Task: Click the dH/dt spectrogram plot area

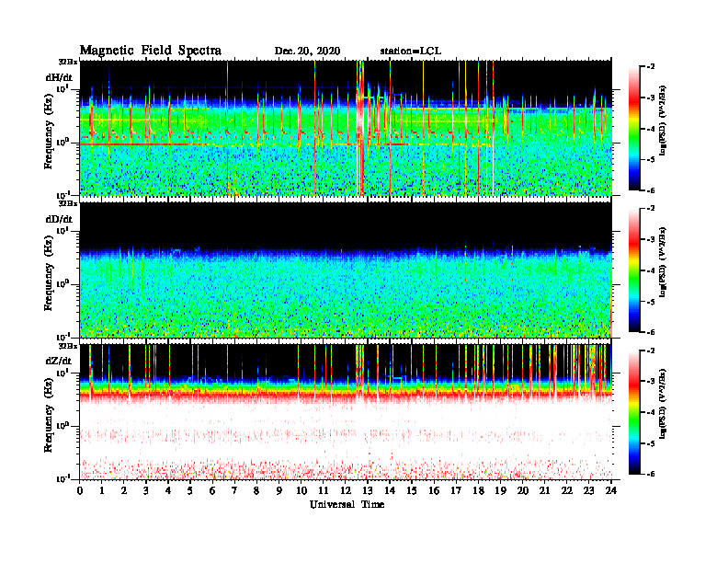Action: (346, 128)
